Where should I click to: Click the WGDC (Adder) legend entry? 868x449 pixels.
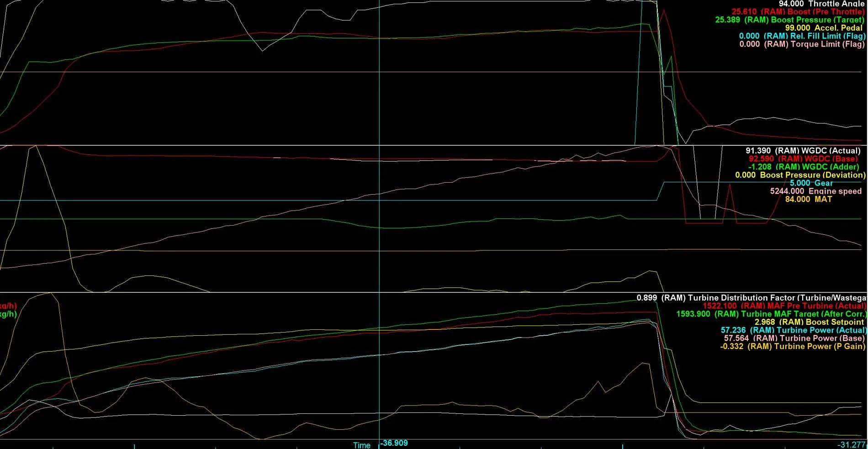[x=804, y=167]
